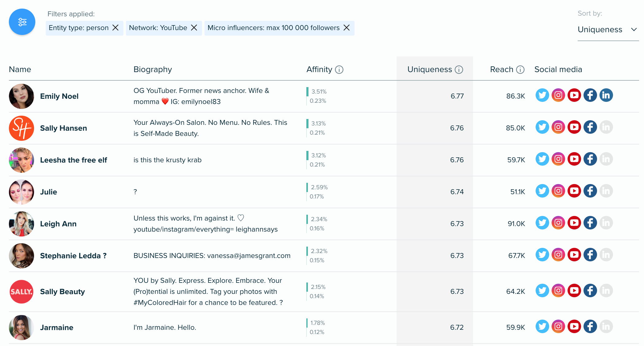Open the Jarmaine profile name link
The width and height of the screenshot is (644, 346).
tap(57, 328)
